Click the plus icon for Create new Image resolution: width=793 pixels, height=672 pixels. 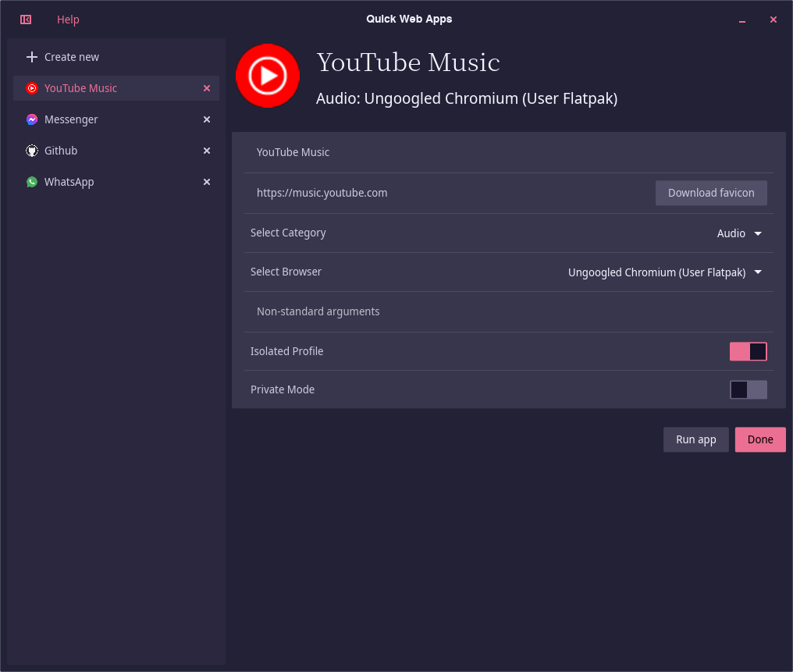[32, 57]
